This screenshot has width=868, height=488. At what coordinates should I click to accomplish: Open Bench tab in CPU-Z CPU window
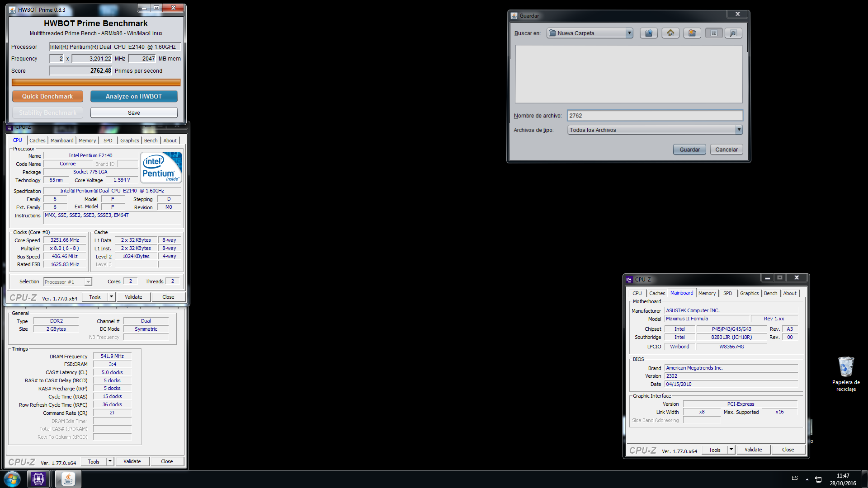click(x=151, y=141)
